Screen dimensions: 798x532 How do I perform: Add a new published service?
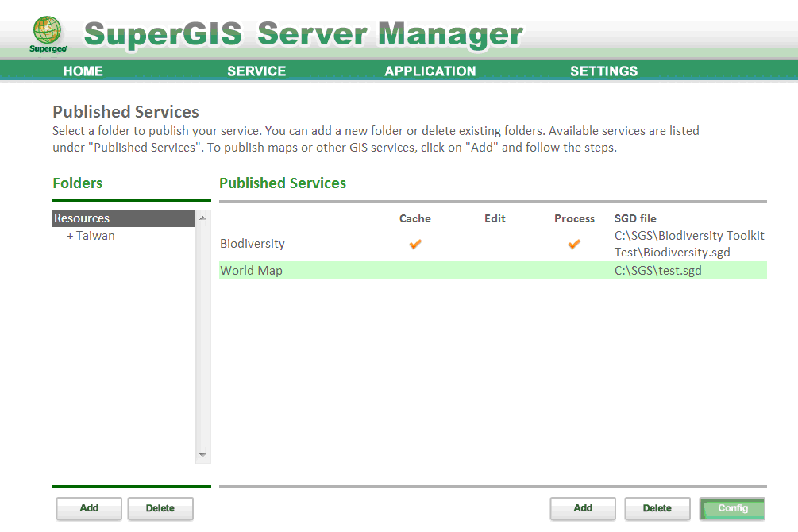click(583, 508)
